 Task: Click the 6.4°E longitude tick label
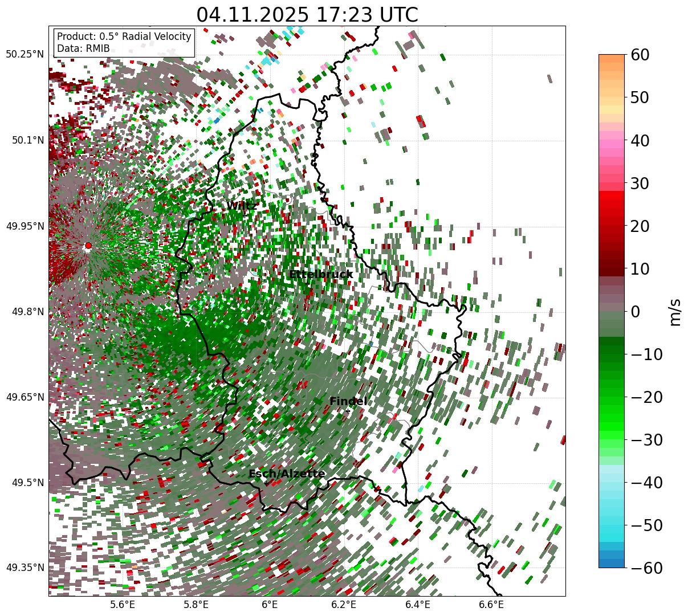(418, 605)
